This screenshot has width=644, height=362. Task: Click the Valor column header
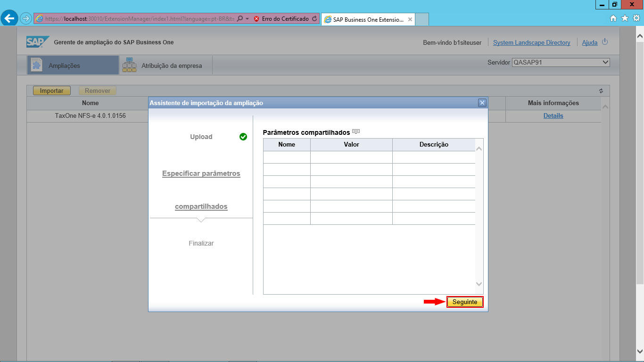pos(351,145)
